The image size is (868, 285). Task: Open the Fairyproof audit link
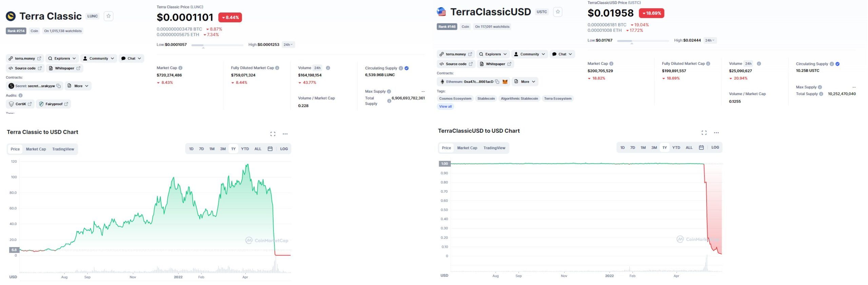coord(54,104)
